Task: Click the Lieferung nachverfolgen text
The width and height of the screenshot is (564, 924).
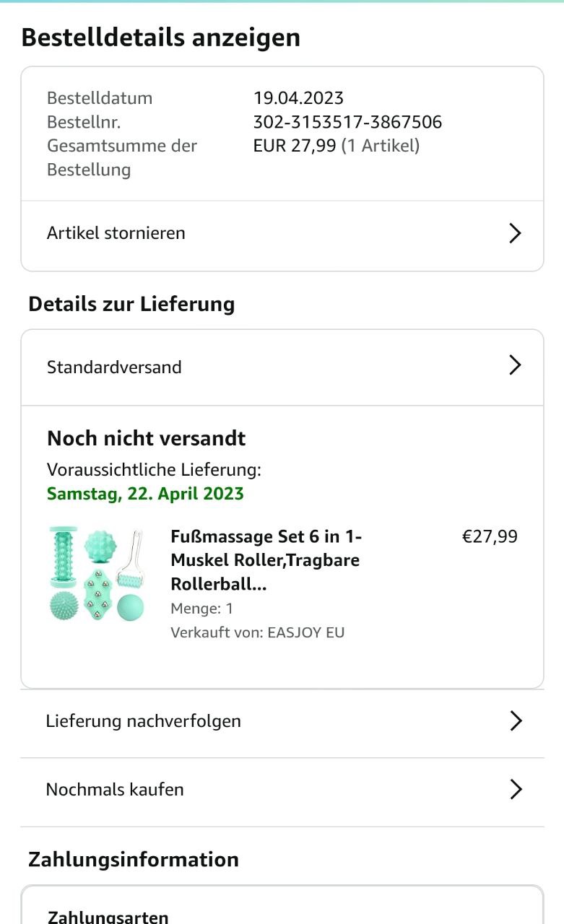Action: tap(143, 720)
